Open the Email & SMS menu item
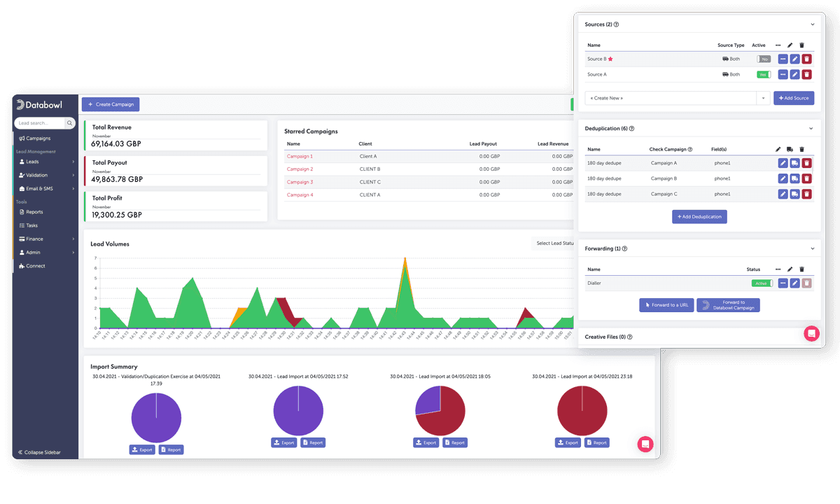The height and width of the screenshot is (504, 840). pos(34,188)
